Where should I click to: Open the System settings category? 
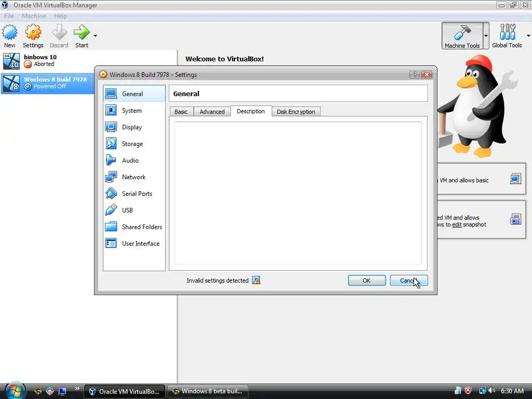134,110
